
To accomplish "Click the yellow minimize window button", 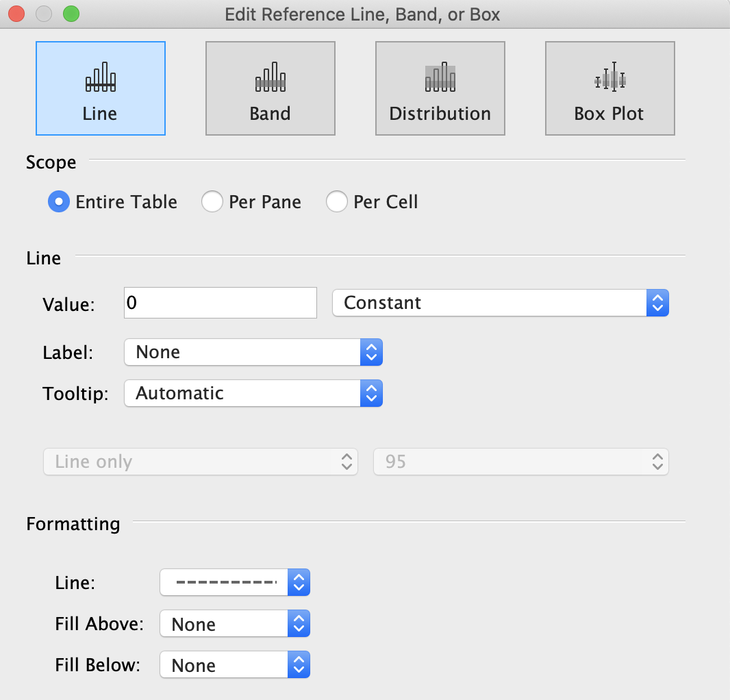I will coord(44,14).
